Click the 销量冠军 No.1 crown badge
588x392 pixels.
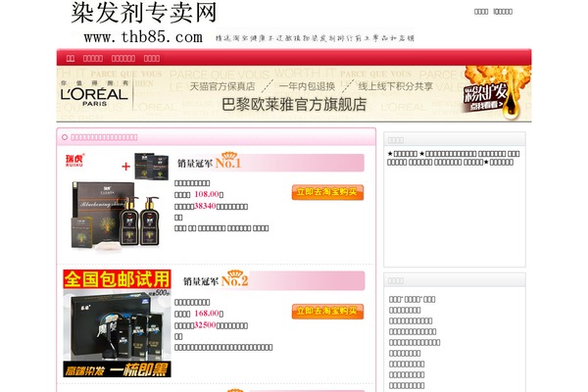(x=209, y=162)
